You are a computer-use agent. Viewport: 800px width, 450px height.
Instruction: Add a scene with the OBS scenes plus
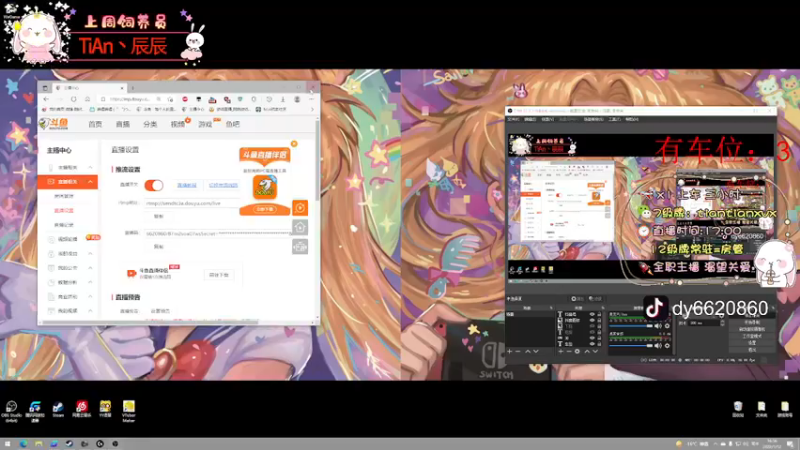(509, 352)
